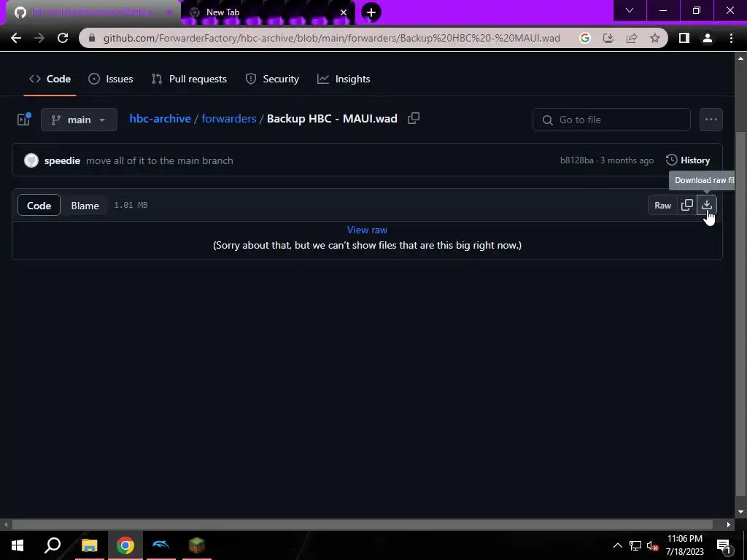747x560 pixels.
Task: Show hidden system tray icons
Action: pyautogui.click(x=617, y=545)
